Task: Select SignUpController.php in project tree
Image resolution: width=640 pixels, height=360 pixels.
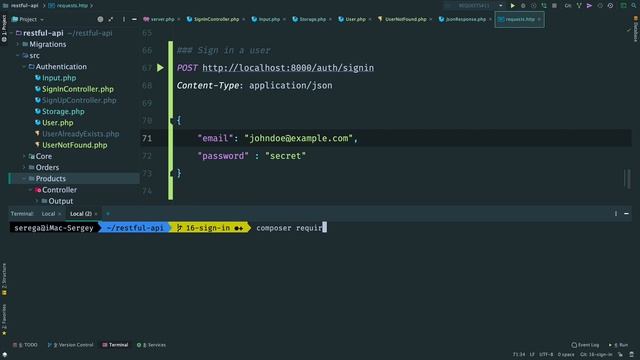Action: point(79,100)
